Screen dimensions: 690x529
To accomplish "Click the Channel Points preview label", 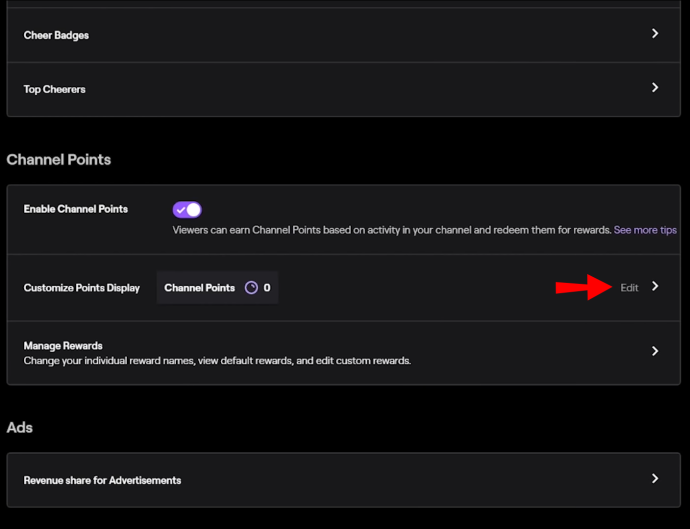I will 199,288.
